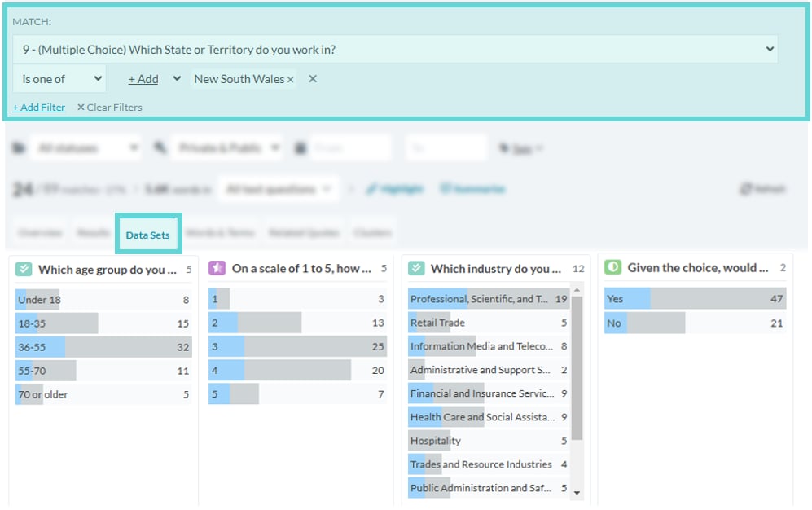812x510 pixels.
Task: Select the 70 or older bar
Action: click(103, 394)
